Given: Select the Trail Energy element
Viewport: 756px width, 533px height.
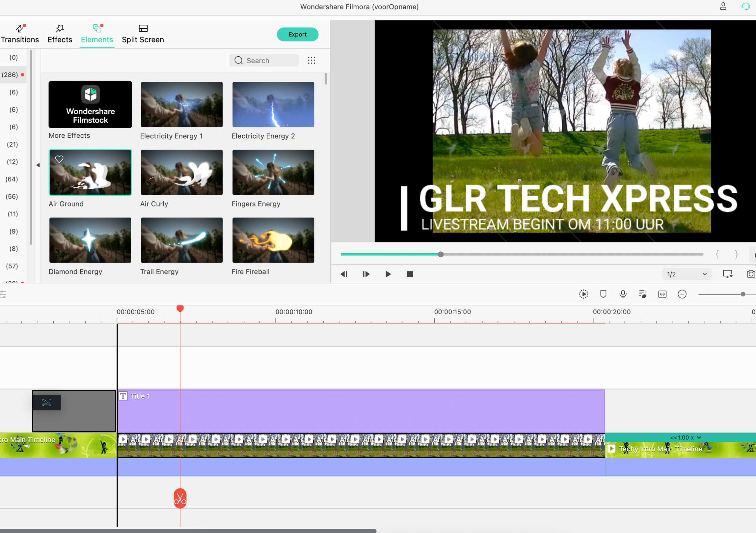Looking at the screenshot, I should (182, 240).
